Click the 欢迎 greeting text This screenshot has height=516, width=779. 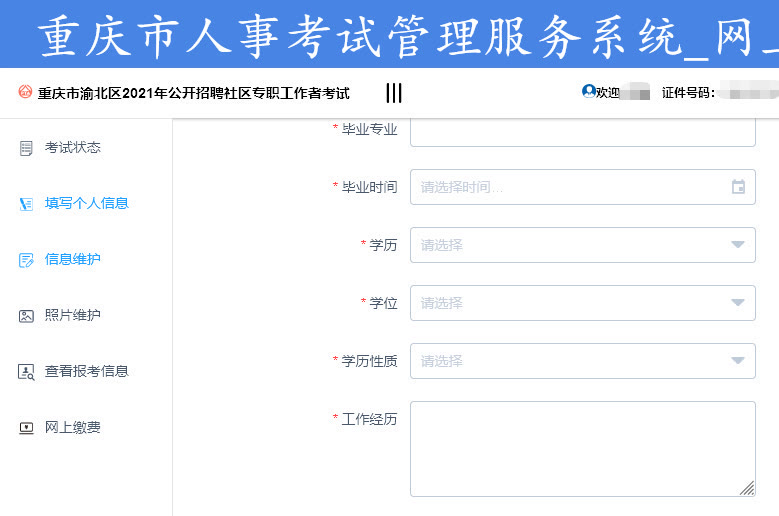pyautogui.click(x=608, y=93)
